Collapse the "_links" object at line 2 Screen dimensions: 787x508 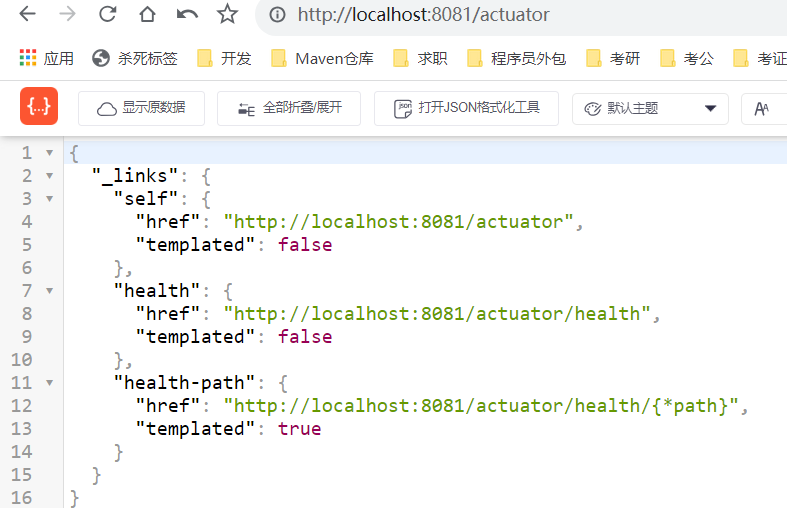pos(50,176)
